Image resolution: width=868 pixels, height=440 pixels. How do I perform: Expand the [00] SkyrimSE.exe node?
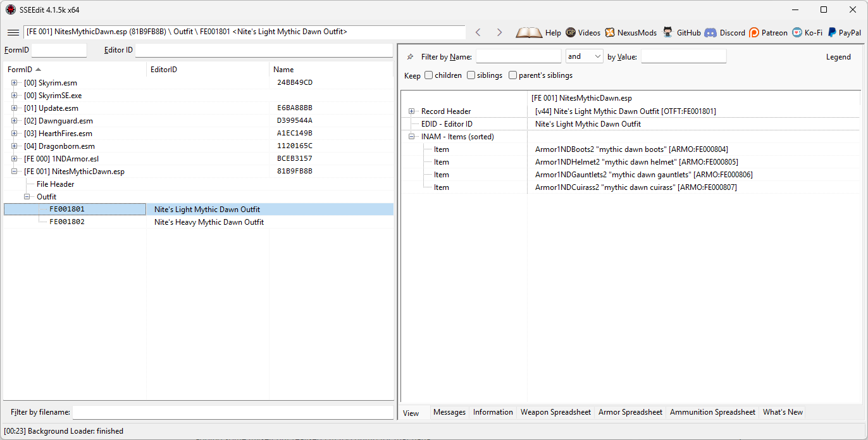[14, 96]
